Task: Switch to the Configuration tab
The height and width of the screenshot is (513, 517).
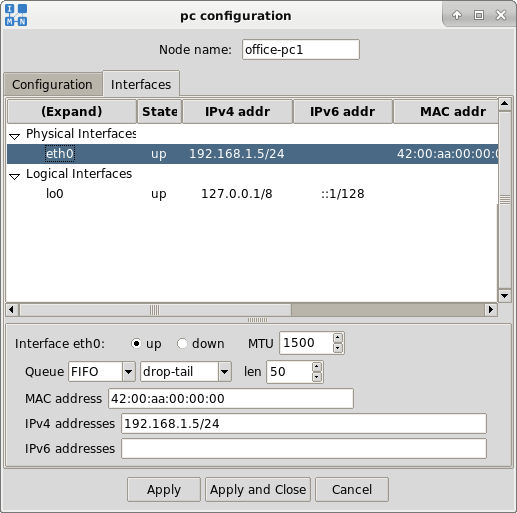Action: point(53,84)
